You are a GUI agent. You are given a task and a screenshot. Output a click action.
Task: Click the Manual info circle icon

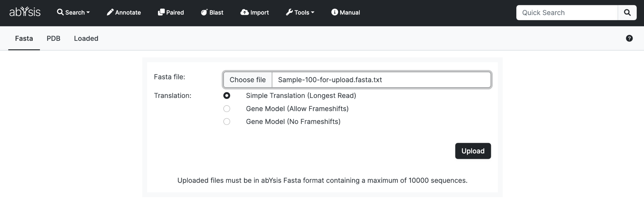[x=335, y=12]
